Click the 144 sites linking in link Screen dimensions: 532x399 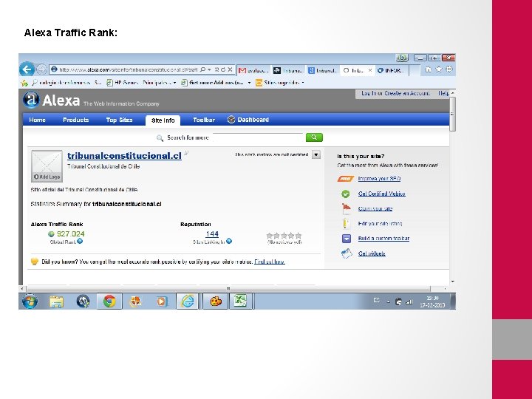212,233
